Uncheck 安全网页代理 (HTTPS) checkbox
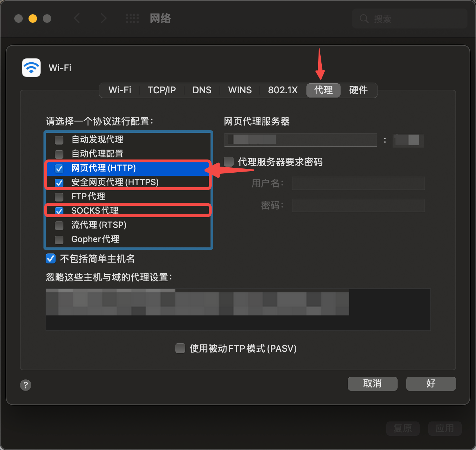Screen dimensions: 476x450 (59, 183)
